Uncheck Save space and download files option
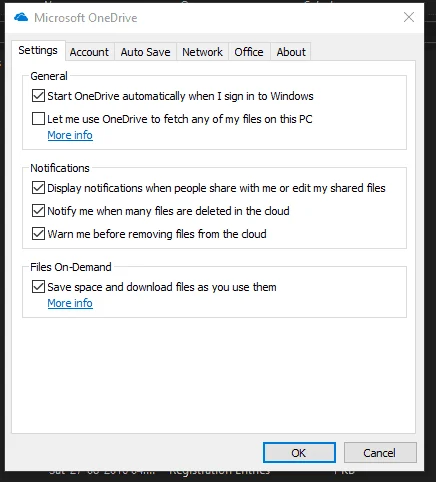 [38, 287]
